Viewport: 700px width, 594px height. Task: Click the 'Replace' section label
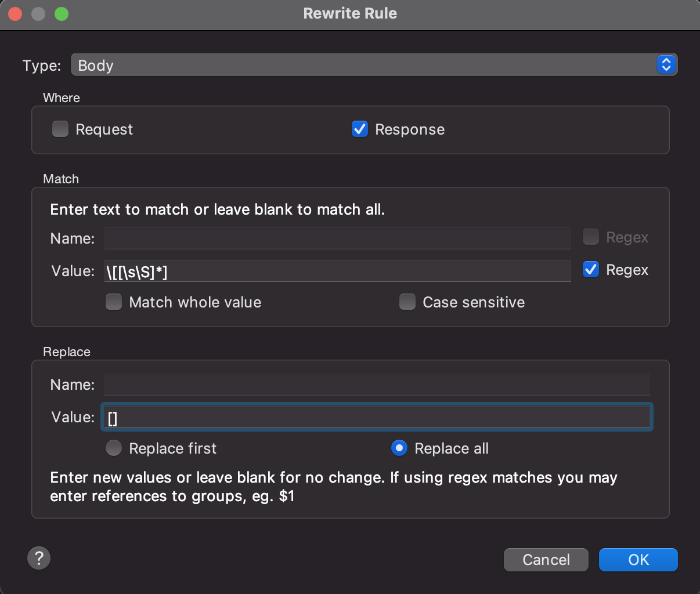[67, 352]
